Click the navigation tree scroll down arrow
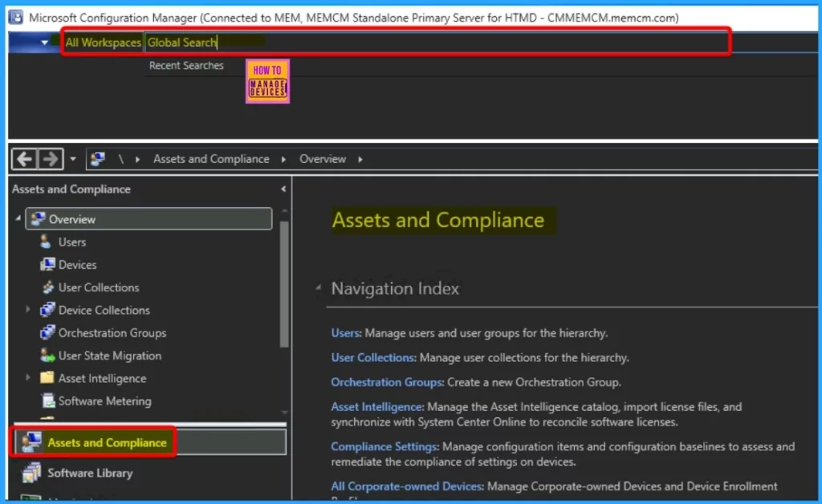822x504 pixels. [x=284, y=413]
